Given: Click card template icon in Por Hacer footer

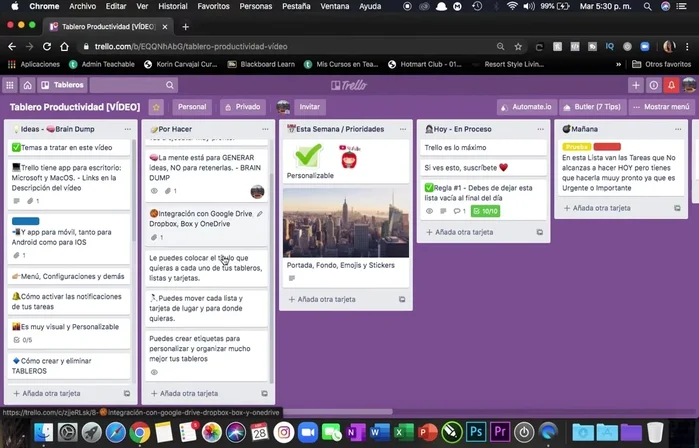Looking at the screenshot, I should pyautogui.click(x=264, y=394).
